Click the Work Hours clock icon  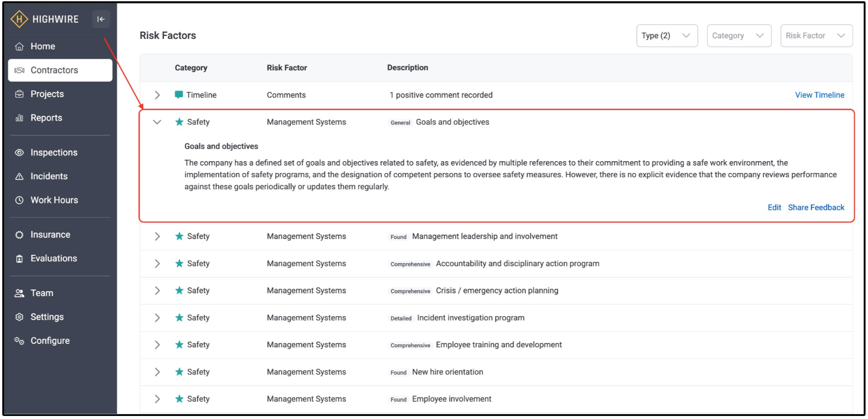[19, 200]
